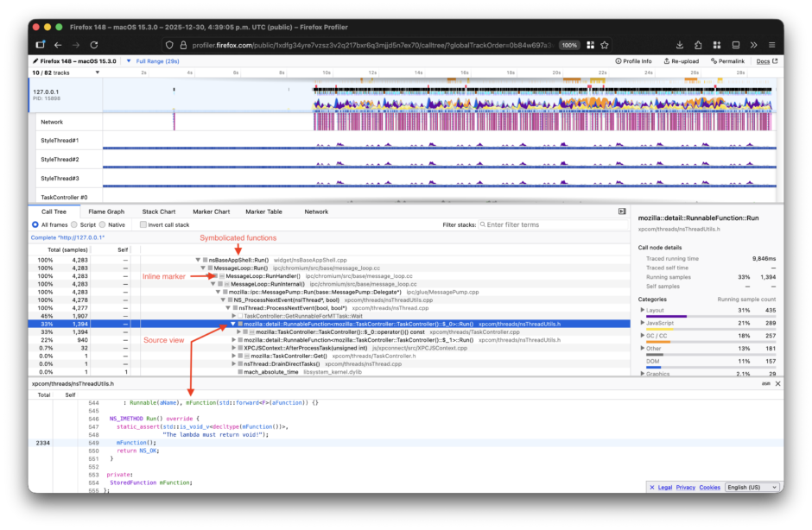Bookmark this page with the star icon
The width and height of the screenshot is (812, 530).
pyautogui.click(x=605, y=45)
